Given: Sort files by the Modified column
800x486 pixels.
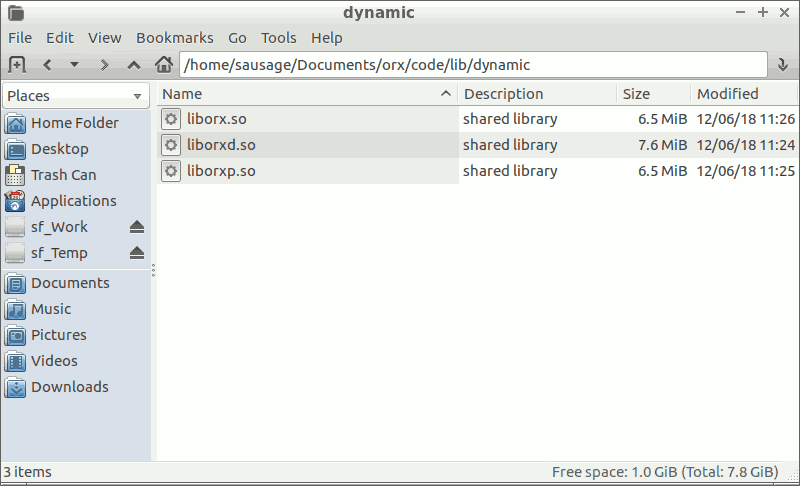Looking at the screenshot, I should (744, 94).
